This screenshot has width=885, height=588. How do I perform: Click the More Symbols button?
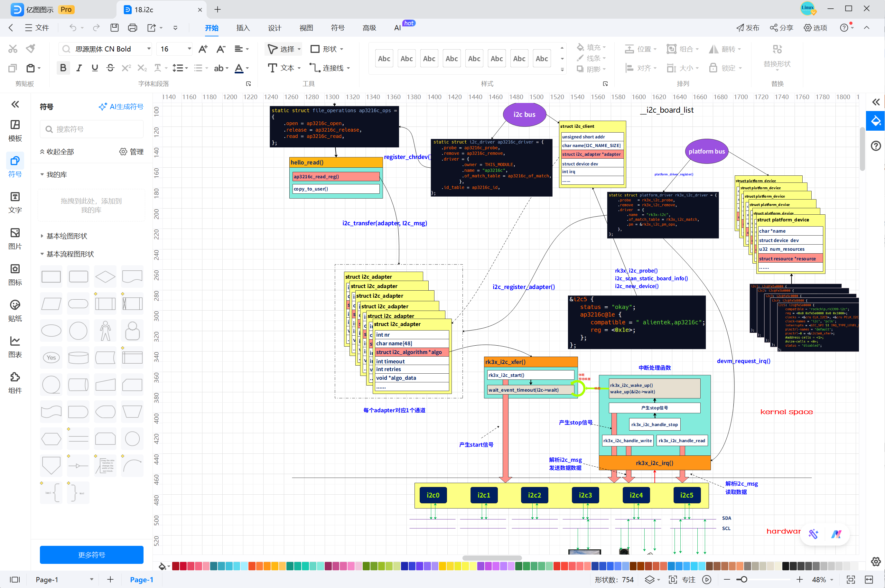[x=91, y=555]
